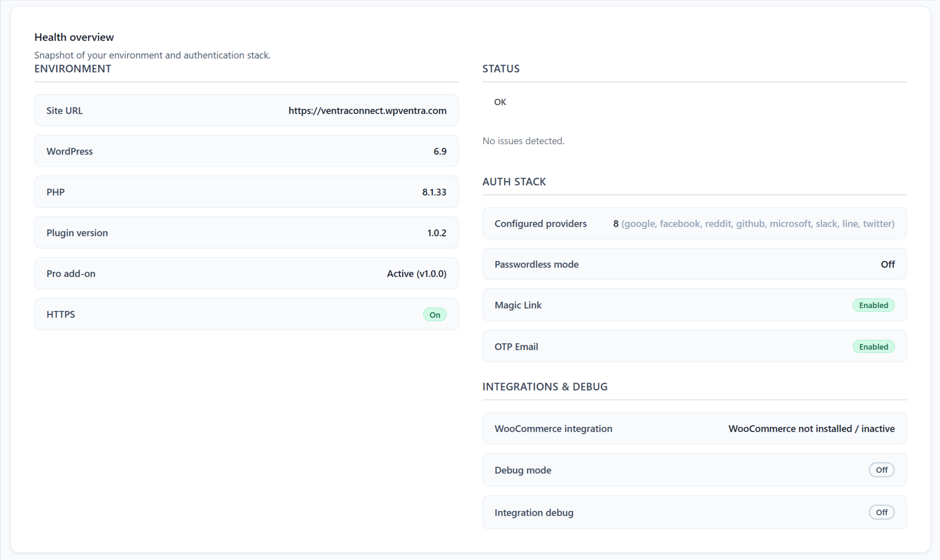Click the No issues detected text
This screenshot has width=940, height=560.
click(x=523, y=141)
